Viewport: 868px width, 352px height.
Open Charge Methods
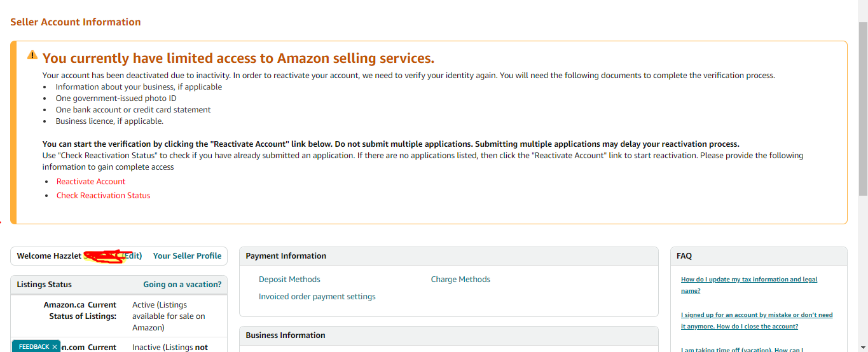pyautogui.click(x=460, y=280)
